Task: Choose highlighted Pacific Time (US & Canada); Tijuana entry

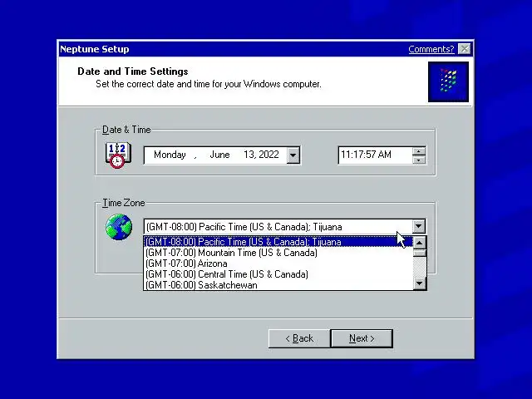Action: [x=278, y=242]
